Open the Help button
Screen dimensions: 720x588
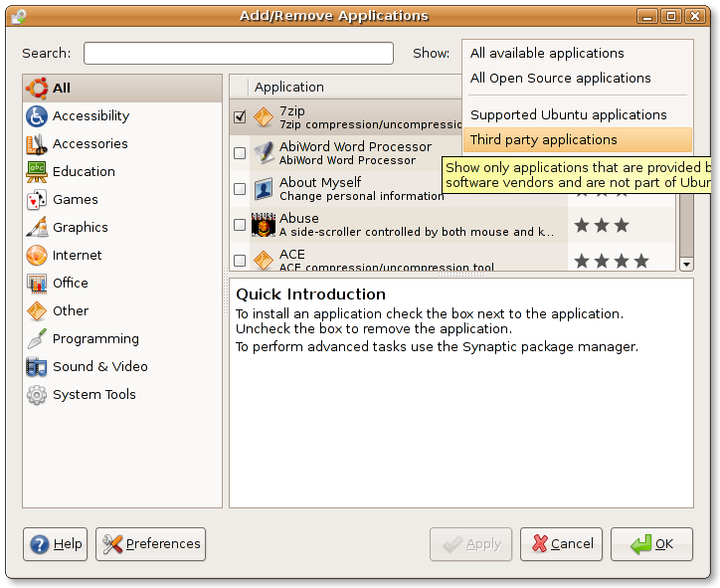pyautogui.click(x=55, y=544)
